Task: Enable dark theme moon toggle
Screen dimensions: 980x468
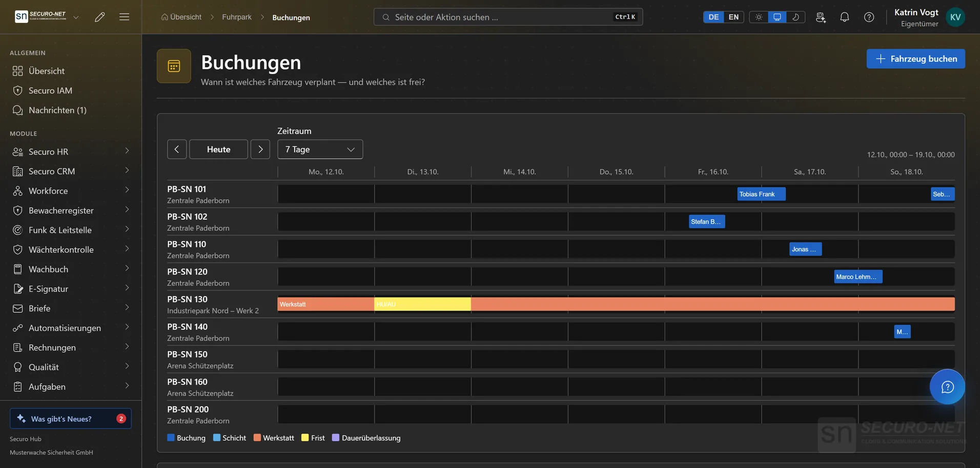Action: [795, 17]
